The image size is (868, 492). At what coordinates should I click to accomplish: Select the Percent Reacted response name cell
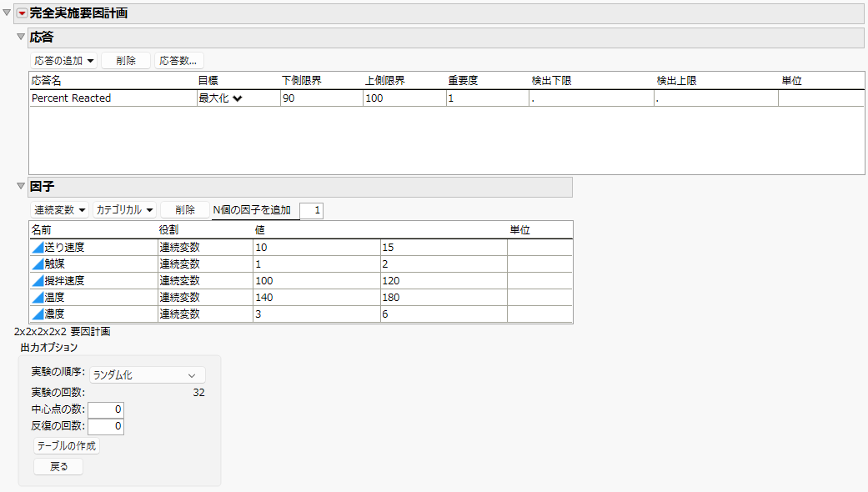click(113, 98)
